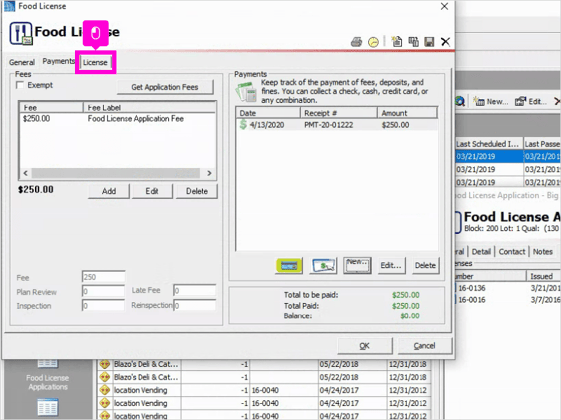Toggle the Exempt checkbox
This screenshot has height=420, width=561.
point(20,85)
